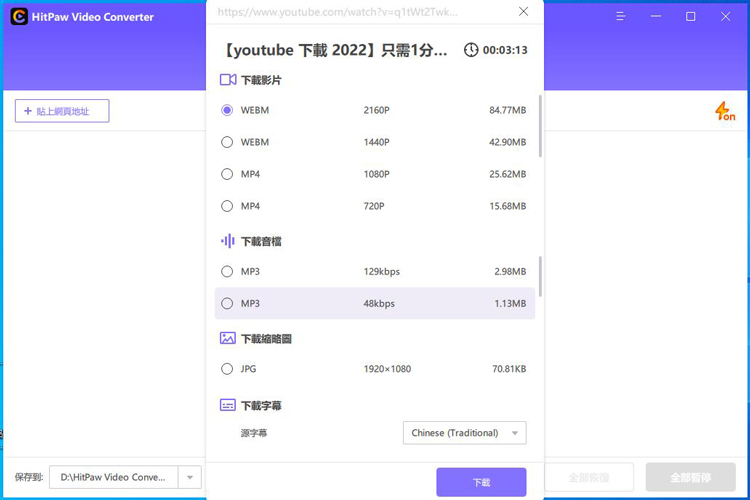Screen dimensions: 750x500
Task: Minimize the HitPaw main window
Action: tap(656, 17)
